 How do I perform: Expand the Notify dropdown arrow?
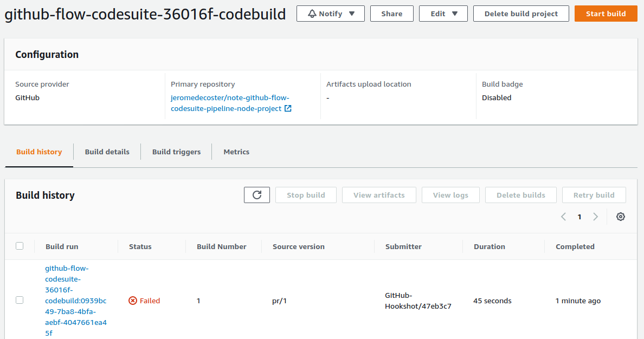pyautogui.click(x=352, y=14)
